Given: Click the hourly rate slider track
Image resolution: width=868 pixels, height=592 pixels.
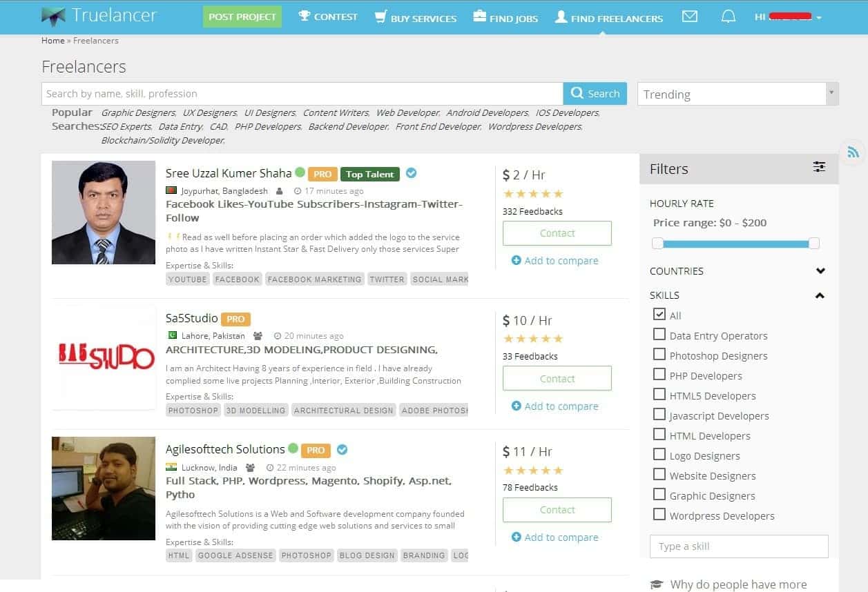Looking at the screenshot, I should point(735,244).
